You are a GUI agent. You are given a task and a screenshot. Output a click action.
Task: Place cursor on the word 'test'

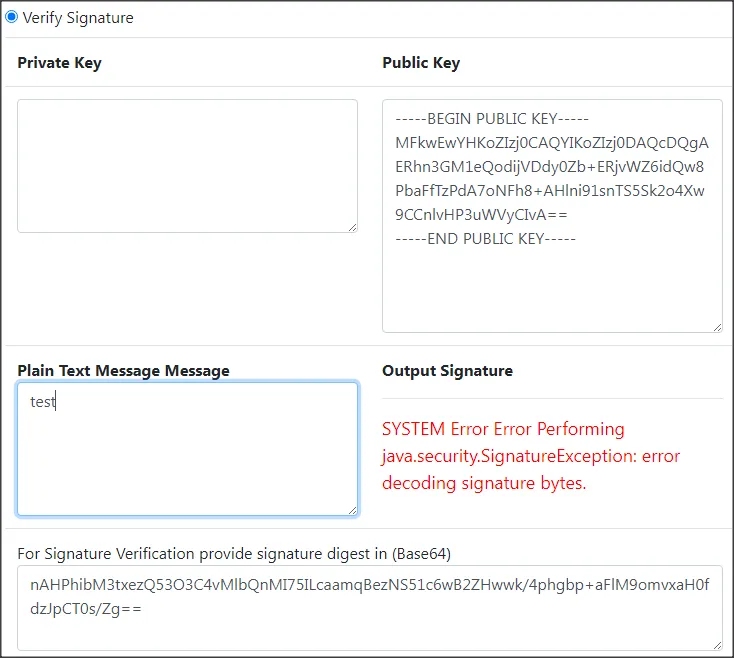[42, 403]
